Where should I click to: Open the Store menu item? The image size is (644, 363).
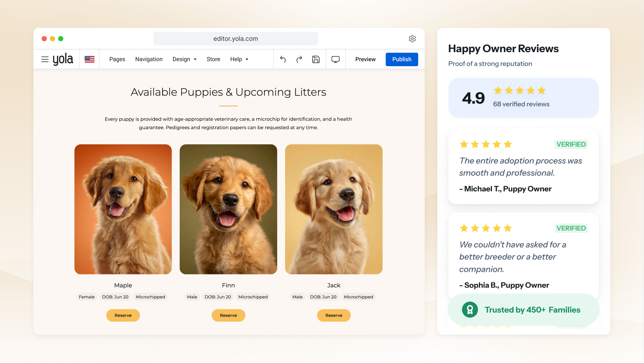[x=213, y=59]
